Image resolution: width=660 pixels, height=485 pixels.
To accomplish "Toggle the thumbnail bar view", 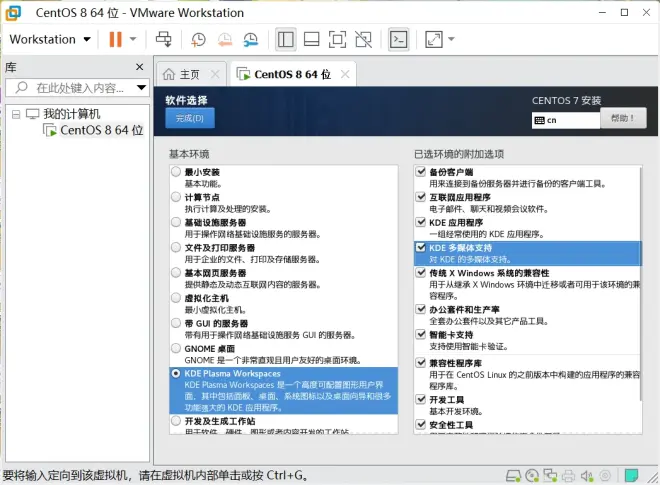I will tap(311, 40).
